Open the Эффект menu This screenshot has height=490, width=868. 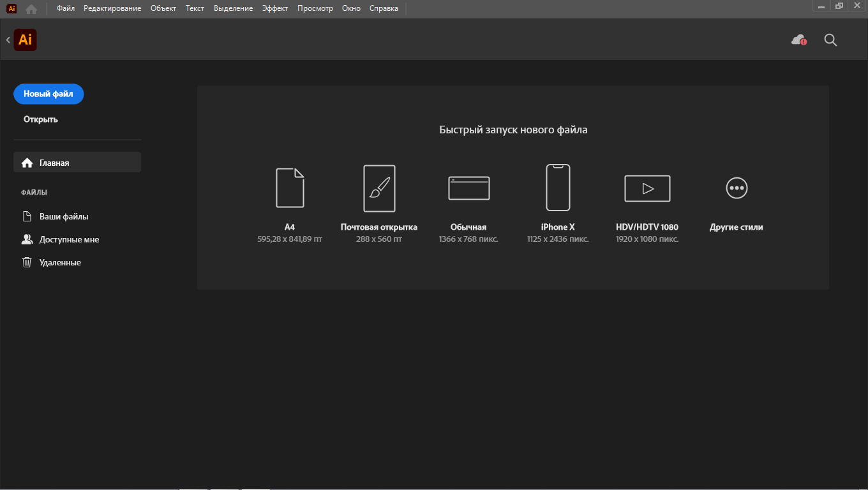point(275,8)
